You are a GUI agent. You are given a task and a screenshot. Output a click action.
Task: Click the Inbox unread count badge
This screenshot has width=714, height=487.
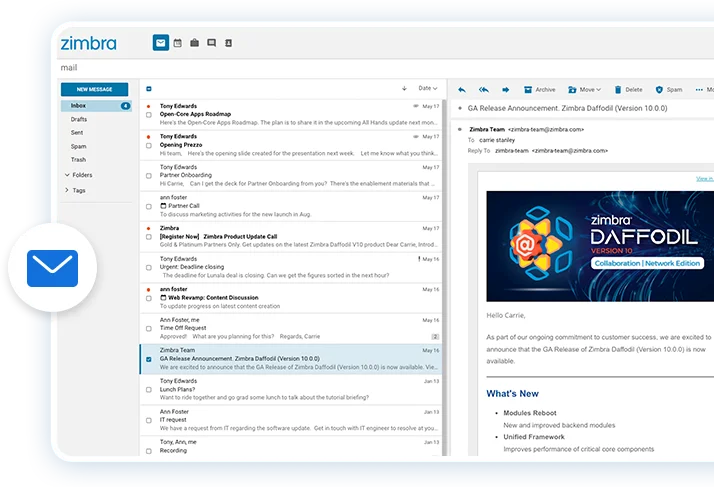tap(125, 106)
